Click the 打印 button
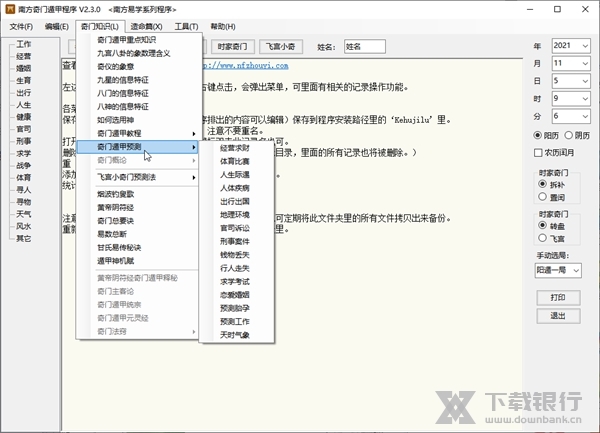The image size is (600, 433). pyautogui.click(x=558, y=298)
